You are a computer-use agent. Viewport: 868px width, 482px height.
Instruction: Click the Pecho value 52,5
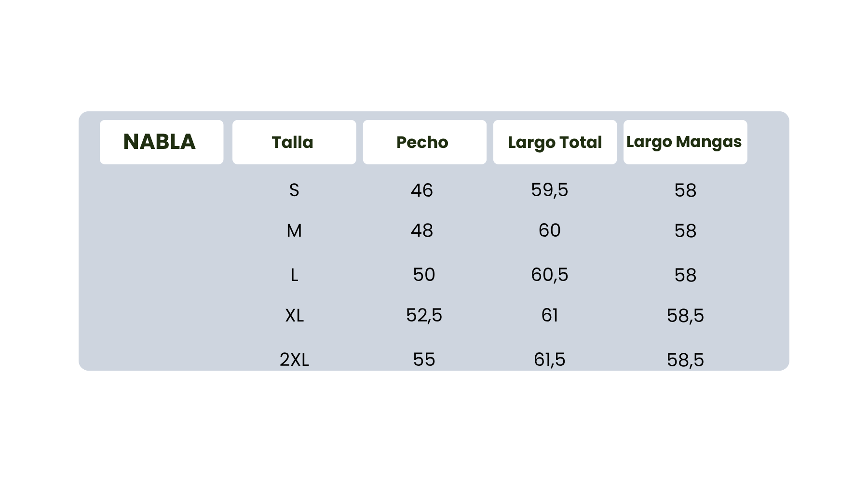pos(424,315)
